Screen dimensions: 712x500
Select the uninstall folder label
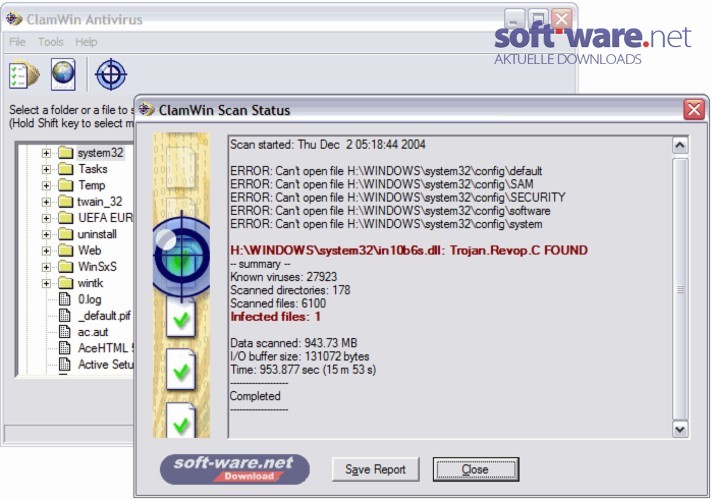[97, 234]
